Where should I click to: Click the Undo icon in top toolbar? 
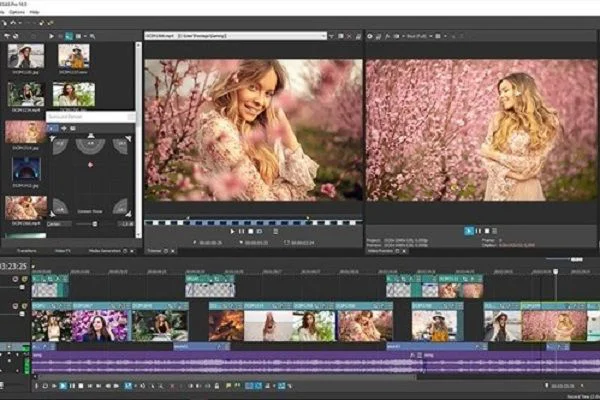(13, 23)
